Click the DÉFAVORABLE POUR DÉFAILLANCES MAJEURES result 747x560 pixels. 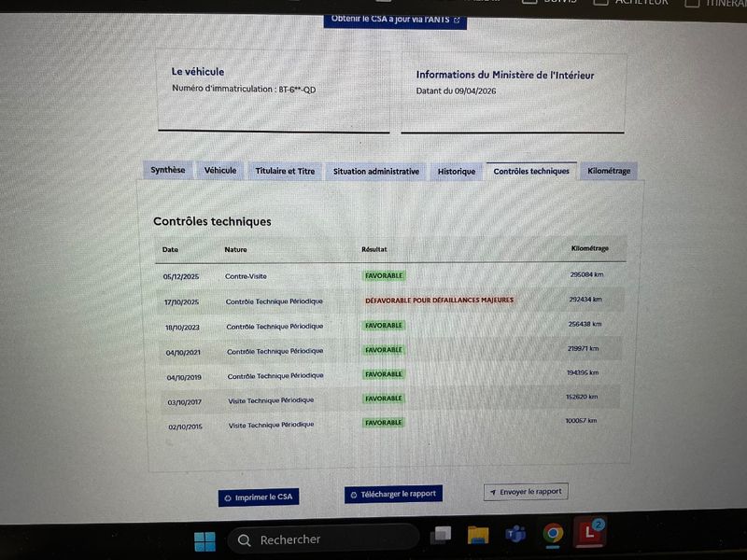439,300
